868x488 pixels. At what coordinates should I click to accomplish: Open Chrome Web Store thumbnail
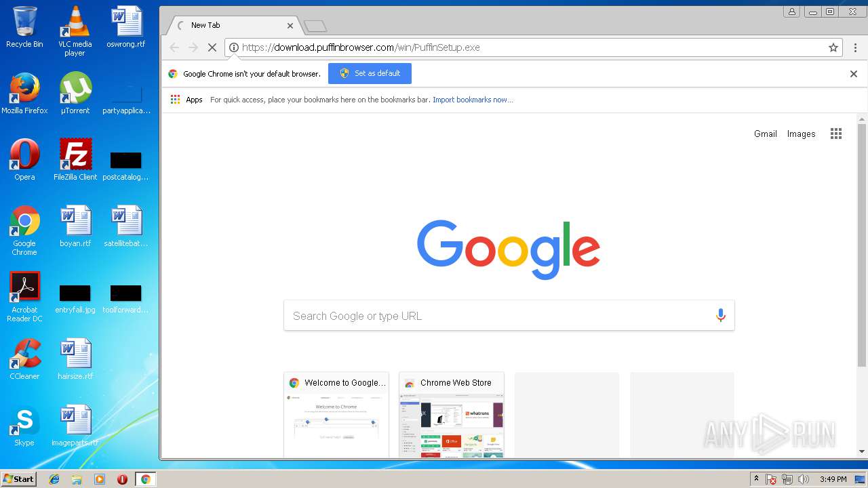pyautogui.click(x=452, y=415)
